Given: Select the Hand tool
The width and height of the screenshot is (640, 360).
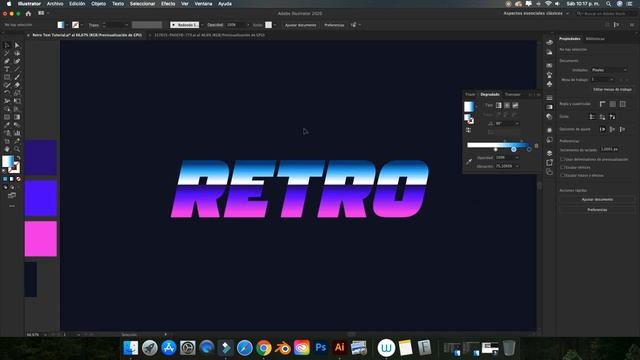Looking at the screenshot, I should click(x=7, y=149).
